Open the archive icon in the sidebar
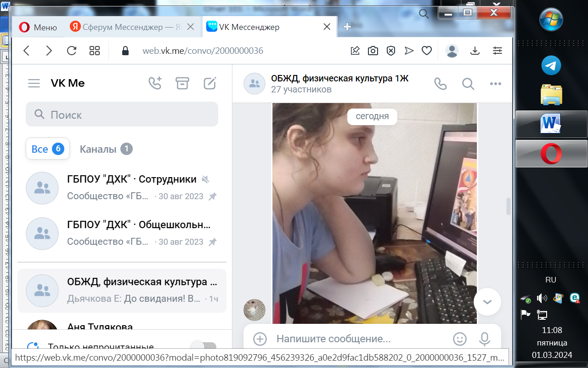Screen dimensions: 588x368 [x=182, y=83]
